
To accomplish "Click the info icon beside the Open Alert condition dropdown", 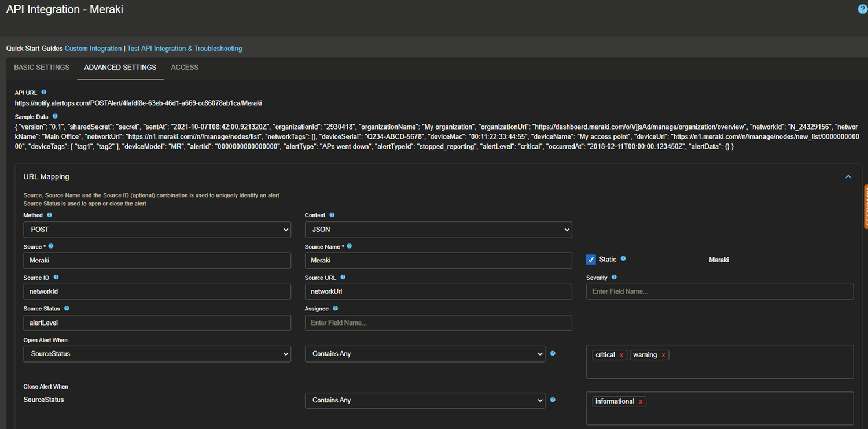I will tap(553, 353).
